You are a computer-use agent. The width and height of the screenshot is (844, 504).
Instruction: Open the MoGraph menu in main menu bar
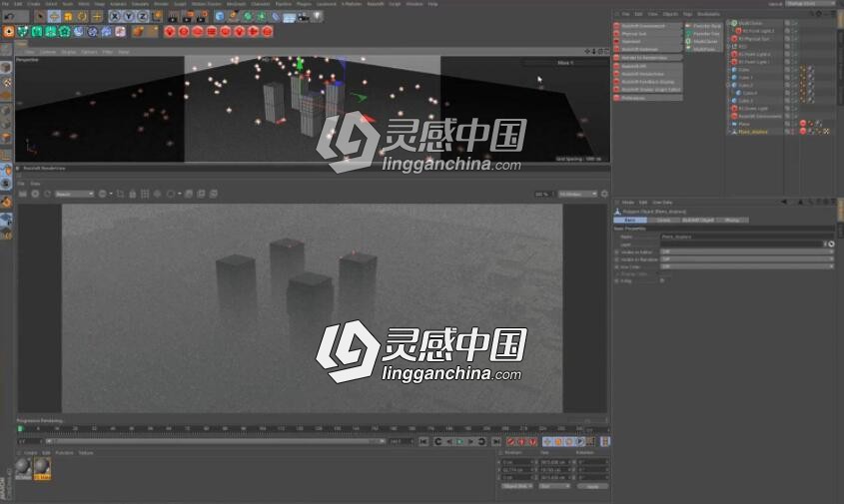(236, 4)
